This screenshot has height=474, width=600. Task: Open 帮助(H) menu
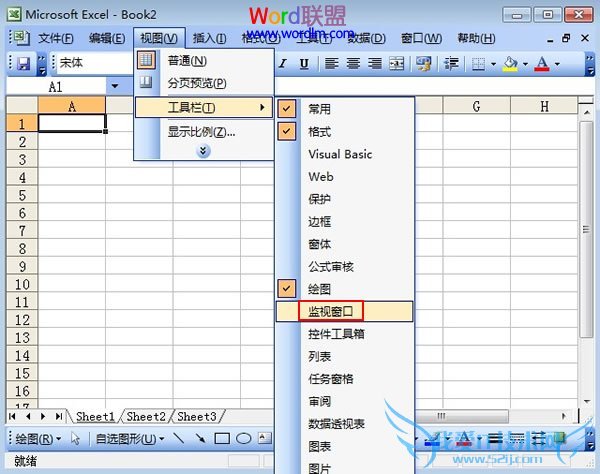point(476,38)
